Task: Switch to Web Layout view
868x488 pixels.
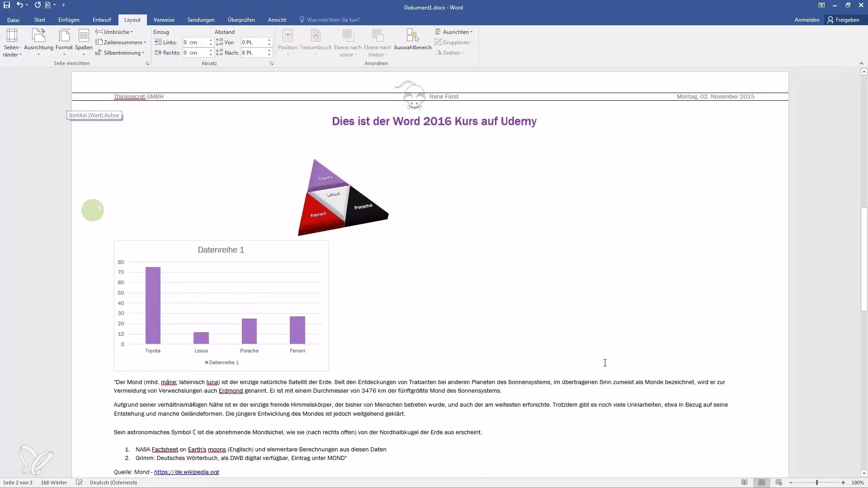Action: pos(779,483)
